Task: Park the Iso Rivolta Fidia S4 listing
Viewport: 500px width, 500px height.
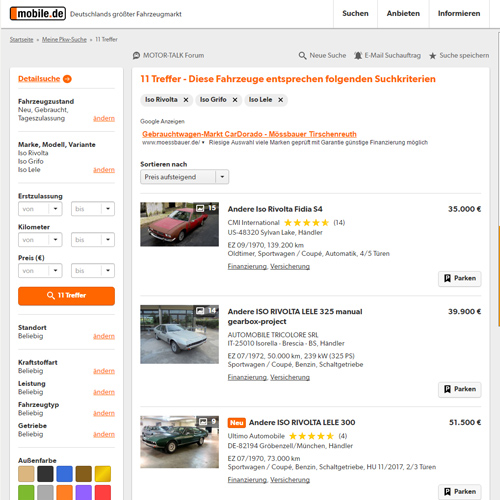Action: [x=460, y=278]
